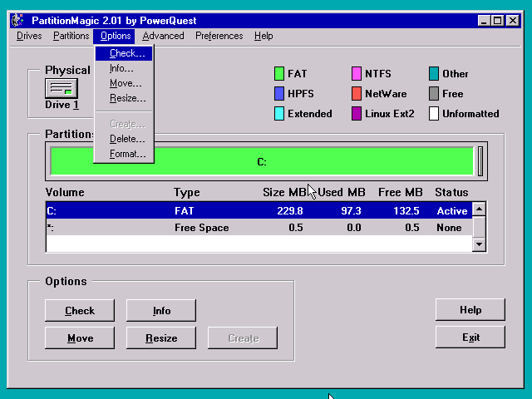Screen dimensions: 532x399
Task: Click the Resize button
Action: tap(161, 338)
